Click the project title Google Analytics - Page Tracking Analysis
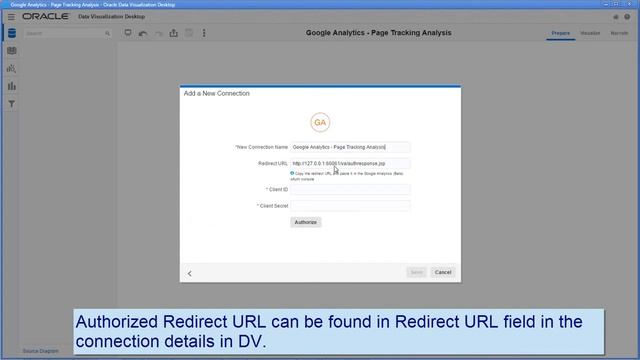 (378, 33)
